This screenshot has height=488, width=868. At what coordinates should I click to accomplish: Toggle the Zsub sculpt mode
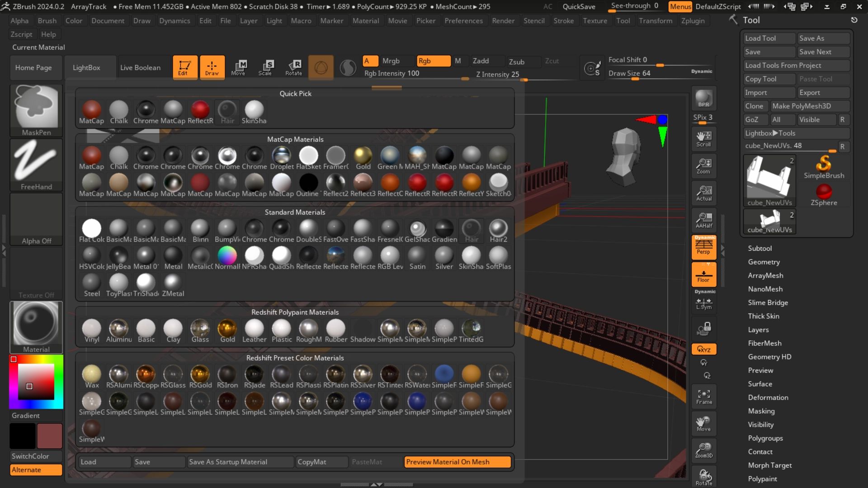click(517, 62)
